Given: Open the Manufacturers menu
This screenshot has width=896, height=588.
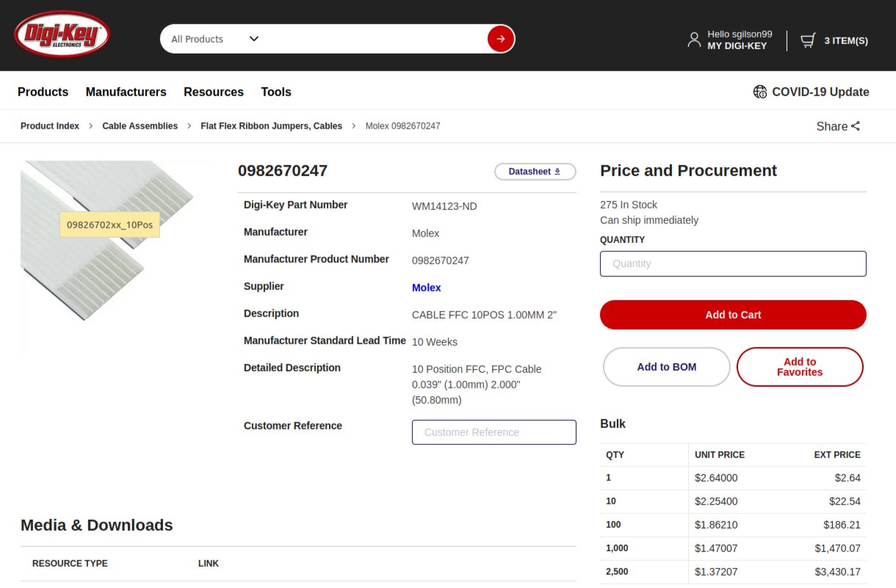Looking at the screenshot, I should [x=126, y=92].
